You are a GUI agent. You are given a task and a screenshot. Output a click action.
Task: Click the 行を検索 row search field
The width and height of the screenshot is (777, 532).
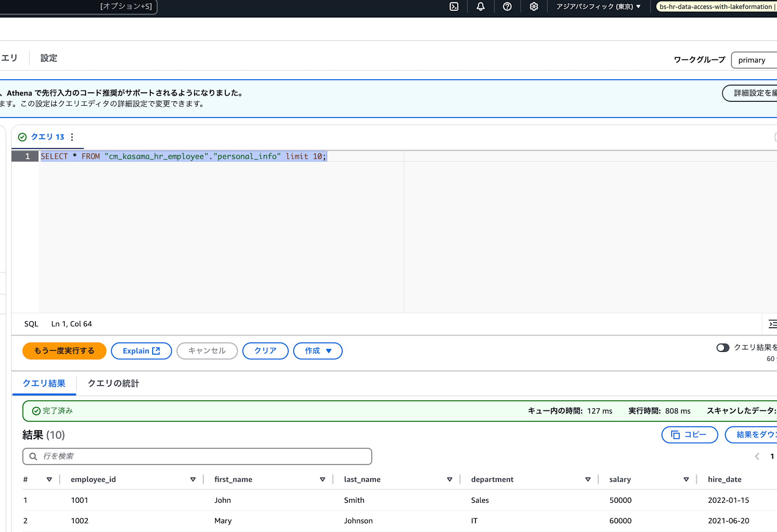coord(197,456)
